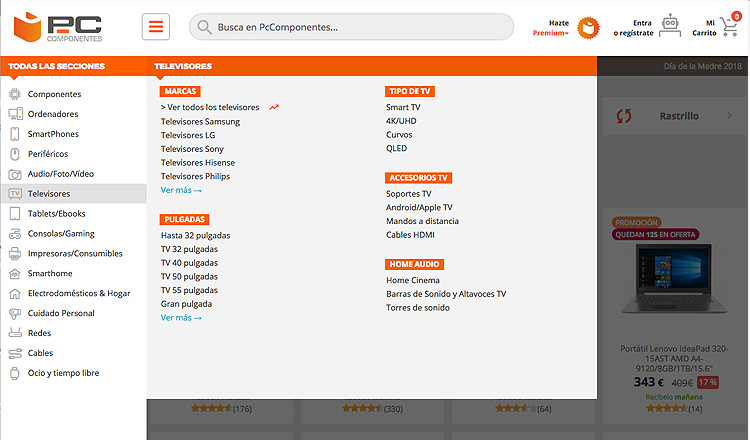Click the SmartPhones phone icon
750x440 pixels.
pos(15,134)
